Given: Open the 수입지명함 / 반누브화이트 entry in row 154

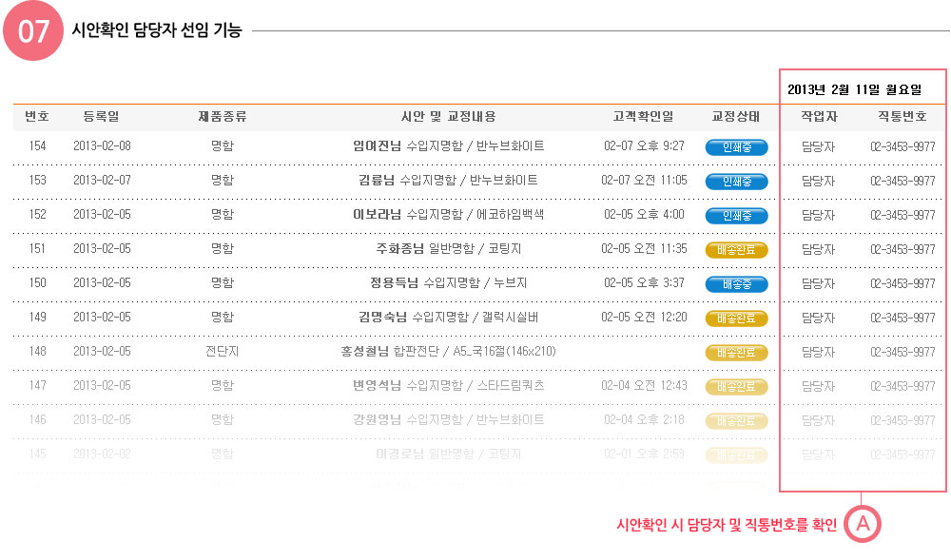Looking at the screenshot, I should point(448,146).
